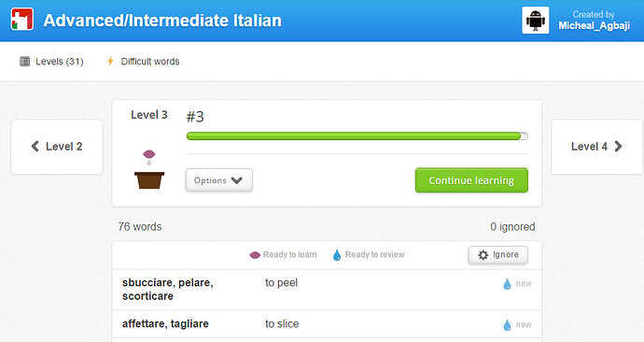Go to previous Level 2
The image size is (644, 342).
[57, 147]
